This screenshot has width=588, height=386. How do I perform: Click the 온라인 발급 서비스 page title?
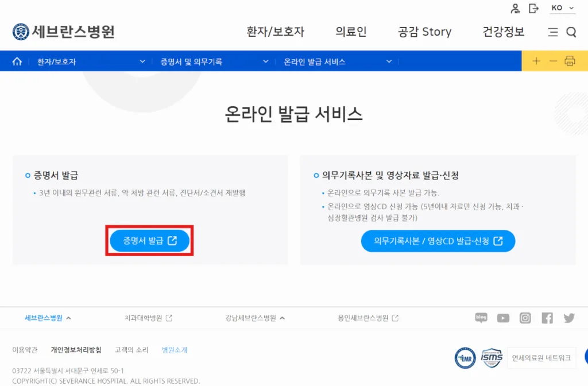pos(293,114)
